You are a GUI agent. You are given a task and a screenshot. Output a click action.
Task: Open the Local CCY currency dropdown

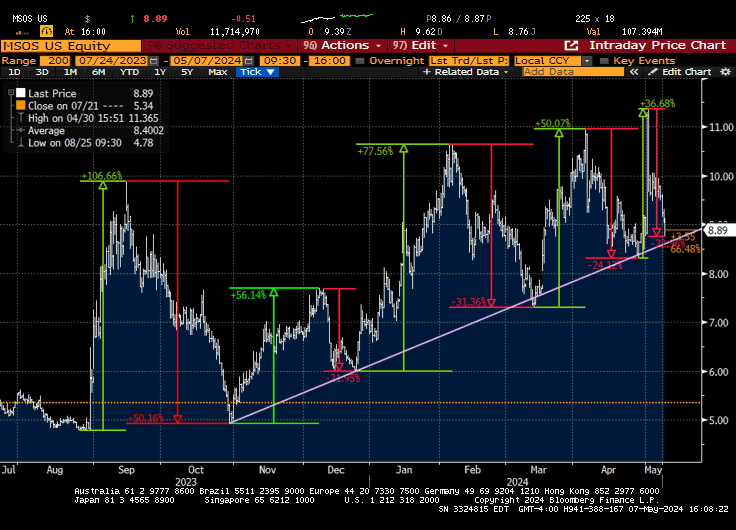tap(587, 61)
